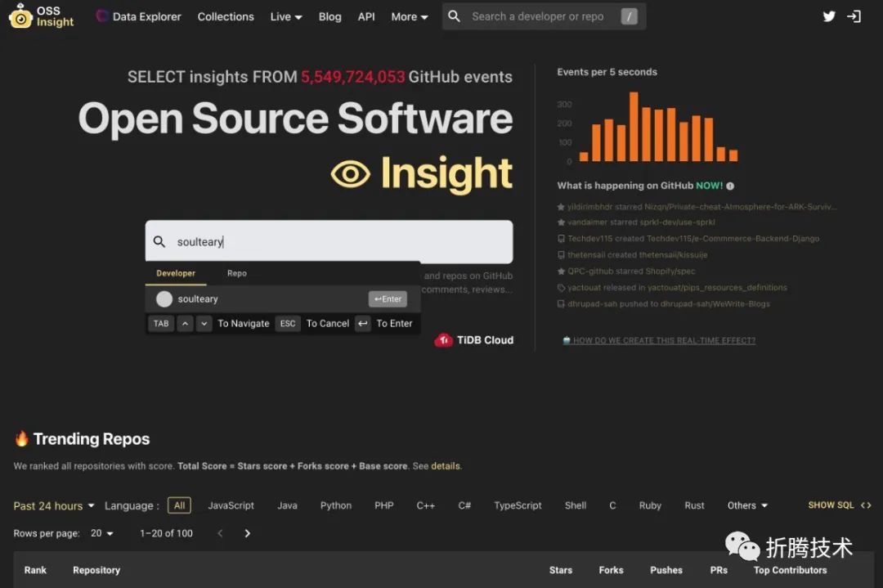The width and height of the screenshot is (883, 588).
Task: Select the soulteary developer suggestion
Action: click(283, 299)
